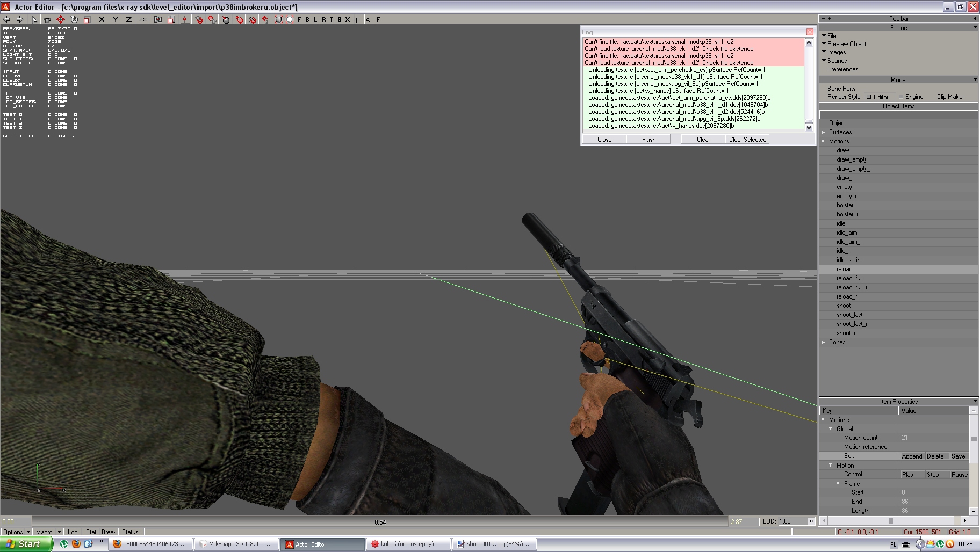Click the parent coordinate space icon
980x552 pixels.
pyautogui.click(x=158, y=19)
